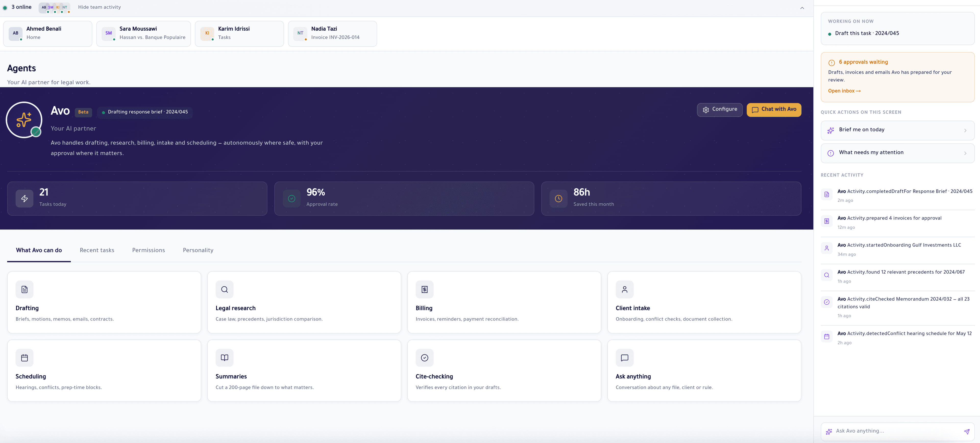
Task: Click Draft this task 2024/045 entry
Action: (x=863, y=33)
